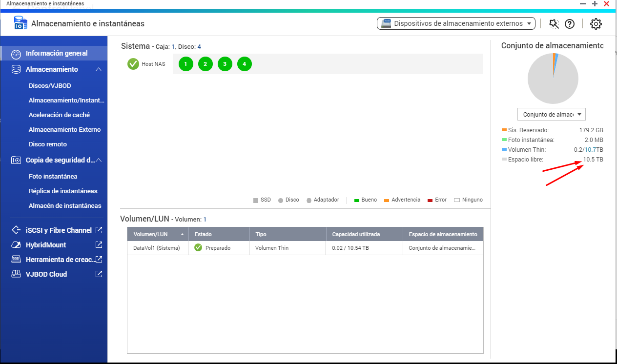Collapse the Almacenamiento sidebar section

click(x=99, y=69)
